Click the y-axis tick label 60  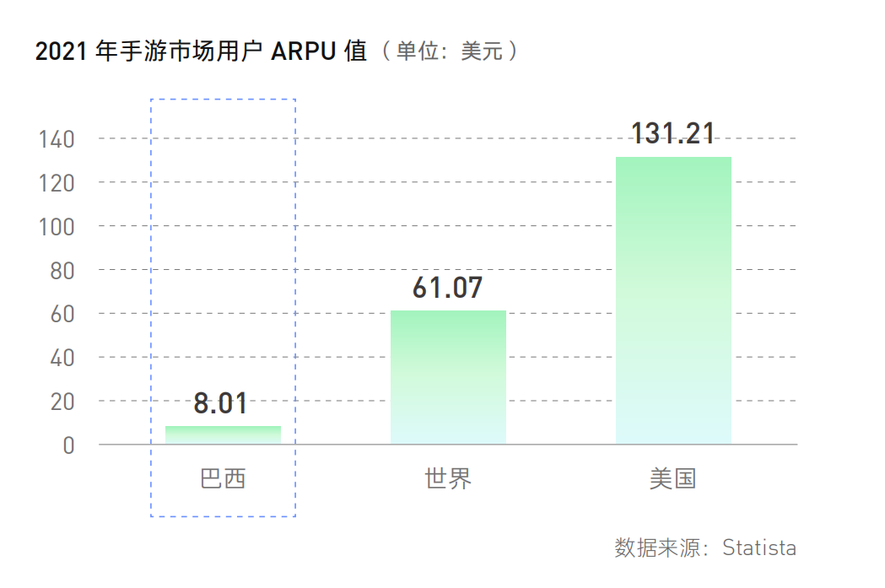pos(62,315)
